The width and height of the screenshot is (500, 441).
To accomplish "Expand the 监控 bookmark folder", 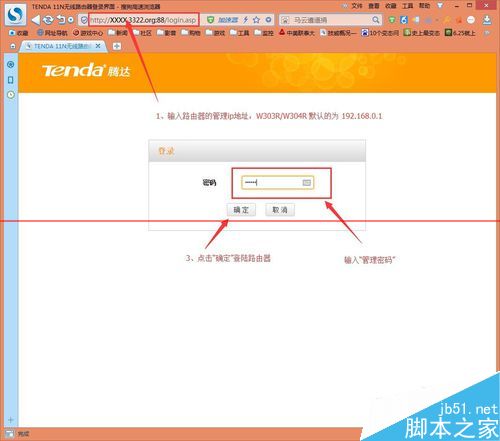I will click(x=264, y=33).
